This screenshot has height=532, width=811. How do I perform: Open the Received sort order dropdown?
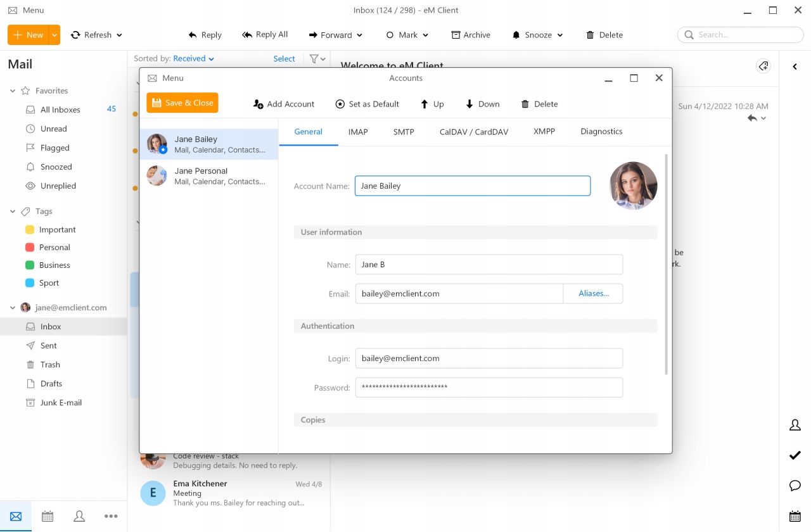(x=193, y=59)
